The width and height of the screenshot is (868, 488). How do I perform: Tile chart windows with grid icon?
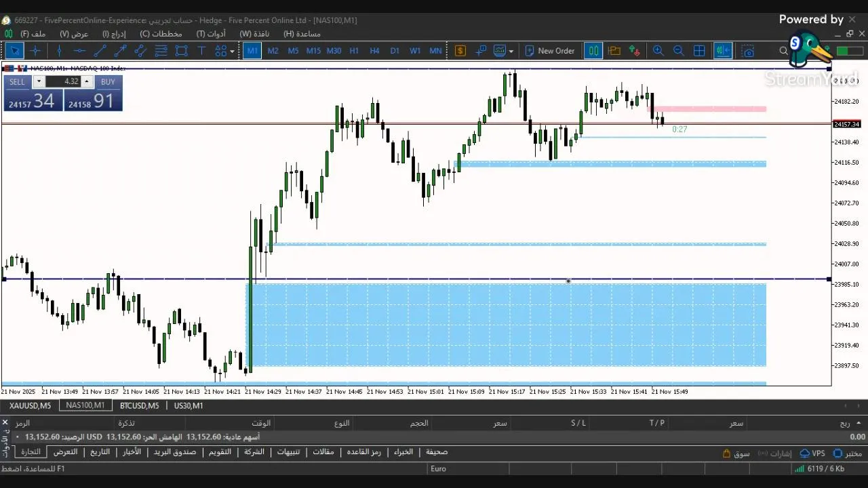coord(699,51)
